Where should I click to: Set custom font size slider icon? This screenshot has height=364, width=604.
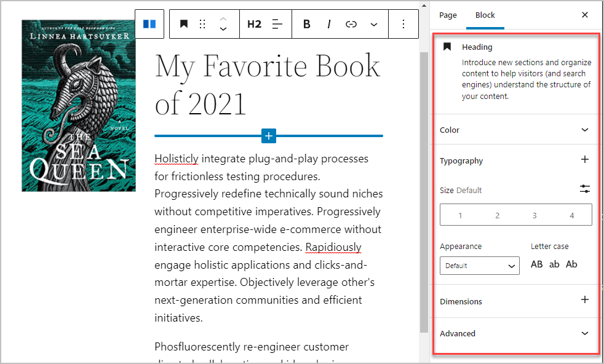pyautogui.click(x=585, y=189)
